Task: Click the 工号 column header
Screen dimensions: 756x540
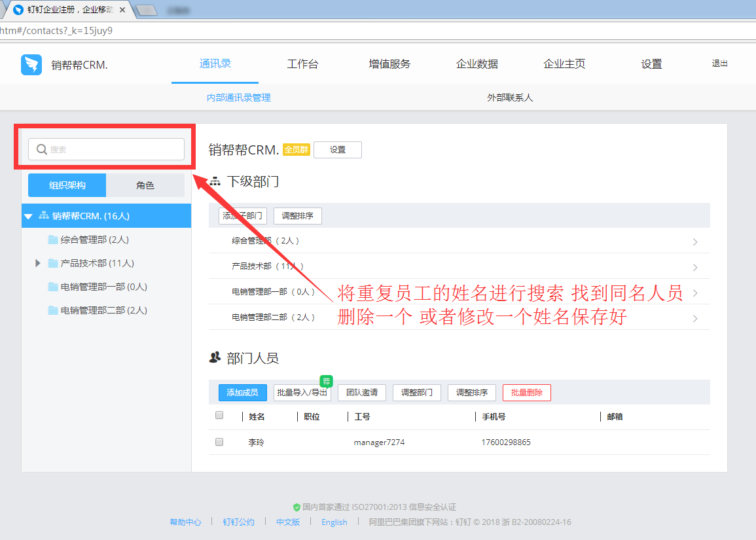Action: (362, 416)
